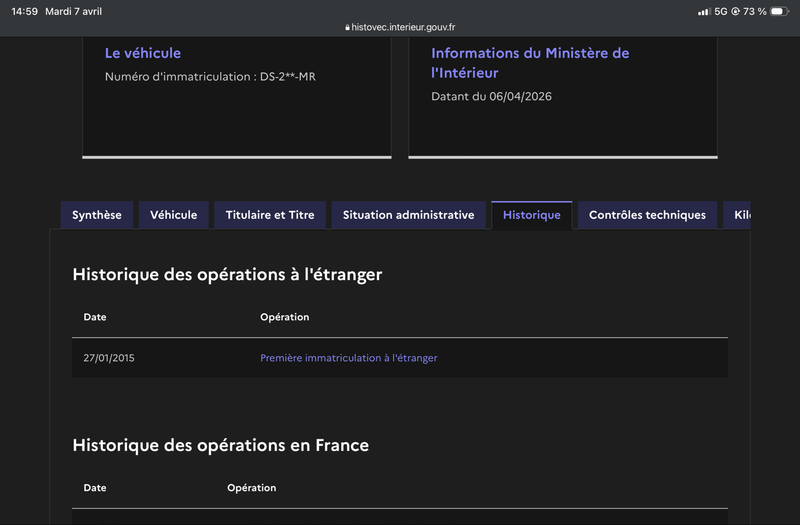Click the Première immatriculation à l'étranger link

pos(348,358)
